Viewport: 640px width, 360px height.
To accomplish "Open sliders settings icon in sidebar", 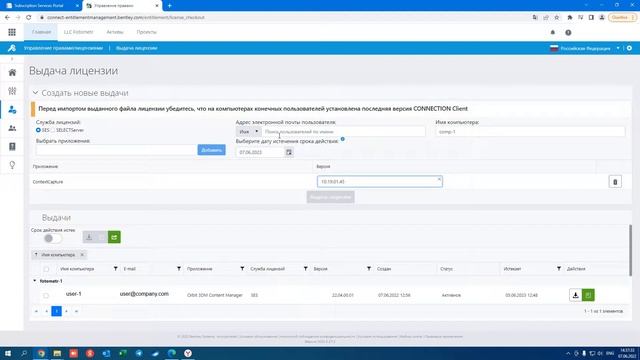I will point(12,91).
